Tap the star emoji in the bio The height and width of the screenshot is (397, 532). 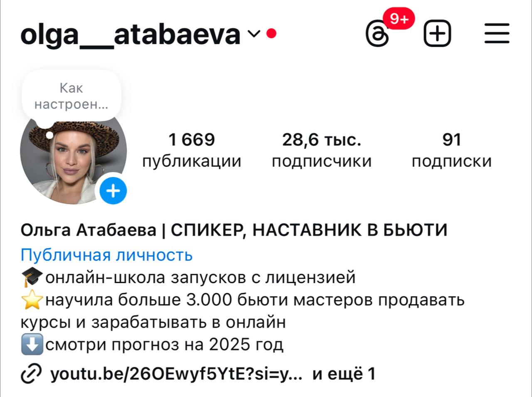pos(32,300)
